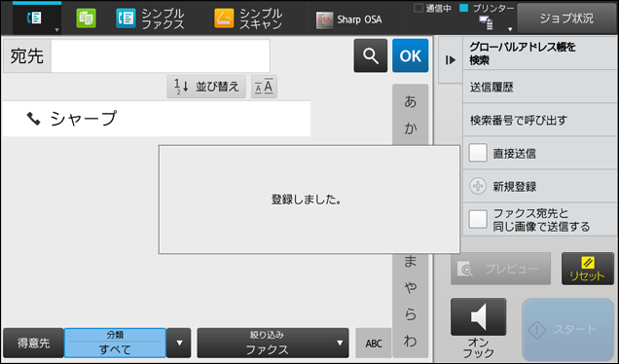Screen dimensions: 619x364
Task: Confirm with the blue OK button
Action: point(410,55)
